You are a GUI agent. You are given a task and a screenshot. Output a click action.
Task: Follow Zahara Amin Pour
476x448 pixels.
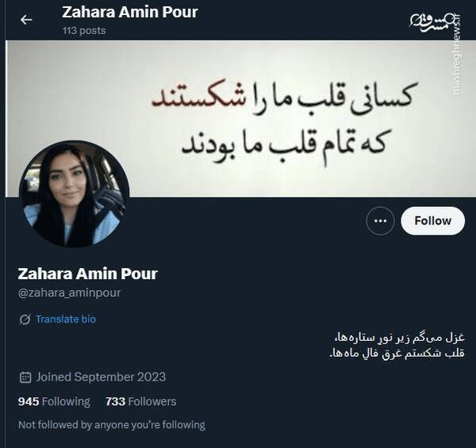[x=432, y=220]
